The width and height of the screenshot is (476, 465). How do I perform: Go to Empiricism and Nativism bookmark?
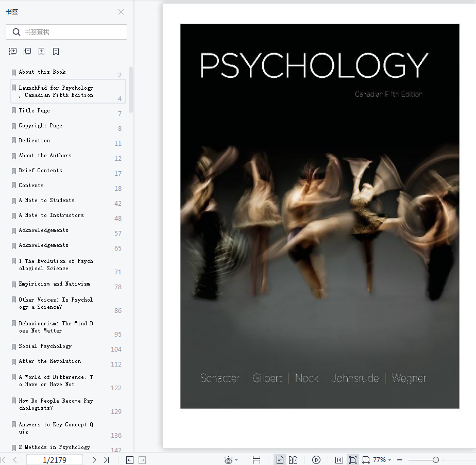54,284
